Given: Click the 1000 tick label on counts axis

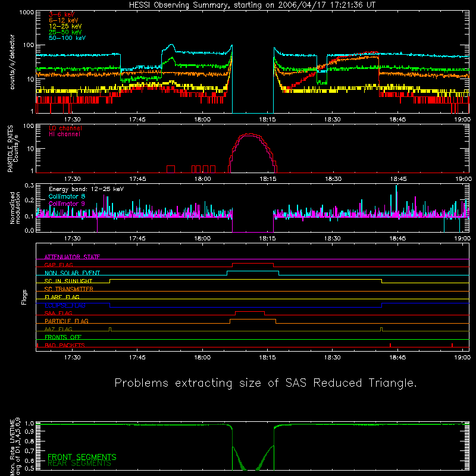Looking at the screenshot, I should point(27,12).
